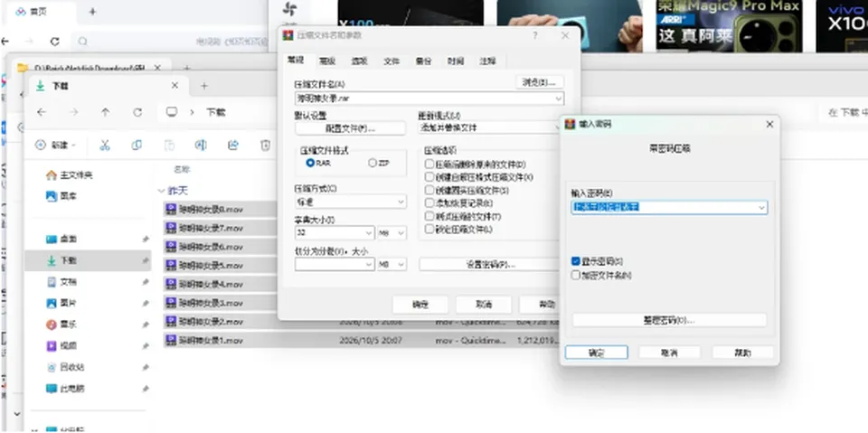Expand the archive file name .rar dropdown
The image size is (868, 433).
[559, 99]
